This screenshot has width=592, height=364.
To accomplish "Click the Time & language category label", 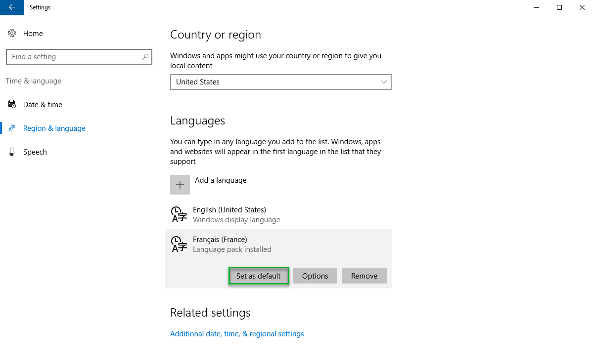I will (34, 81).
